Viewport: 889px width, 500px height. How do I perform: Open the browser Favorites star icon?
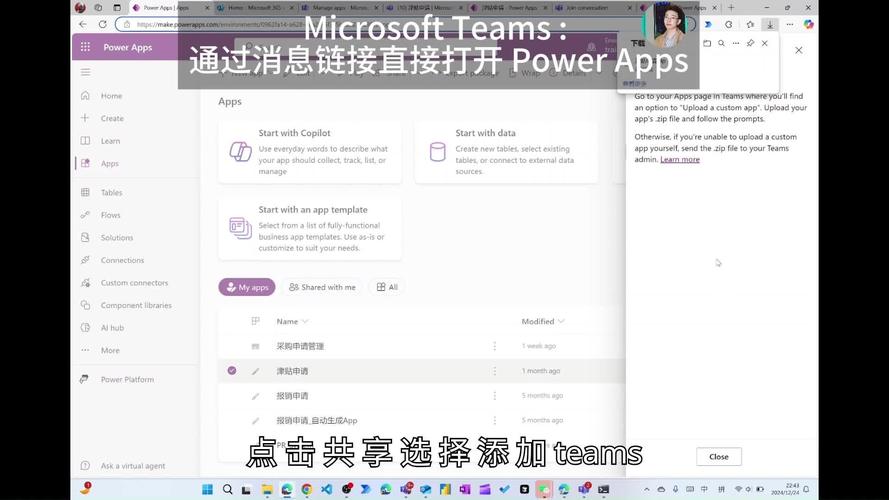[x=750, y=24]
